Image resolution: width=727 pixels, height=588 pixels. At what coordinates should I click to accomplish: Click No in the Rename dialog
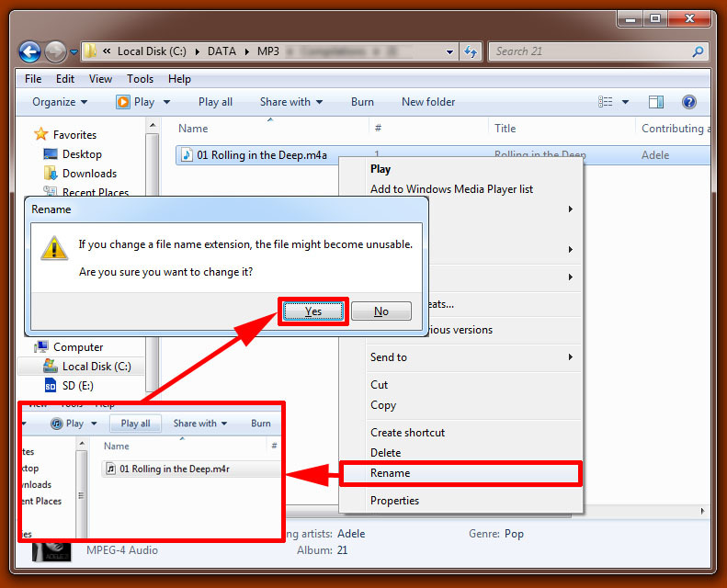tap(381, 311)
